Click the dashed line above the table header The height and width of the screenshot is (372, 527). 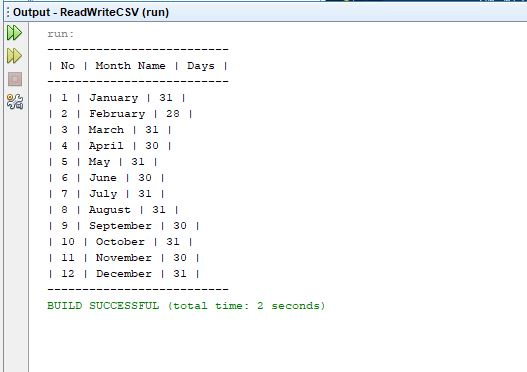(x=138, y=50)
